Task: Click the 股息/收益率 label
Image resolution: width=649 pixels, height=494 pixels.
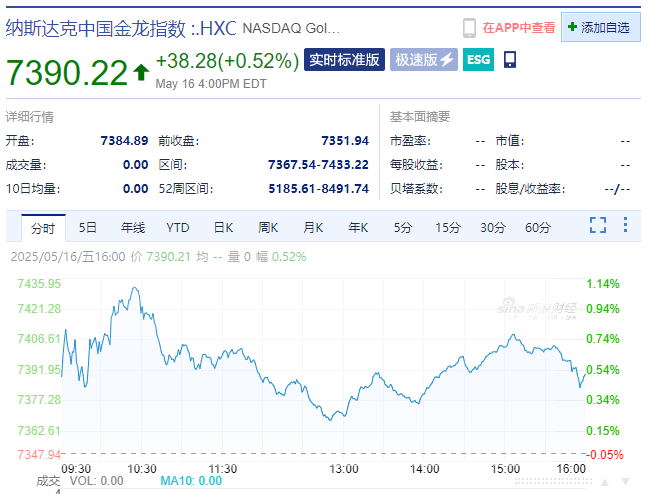Action: point(531,189)
